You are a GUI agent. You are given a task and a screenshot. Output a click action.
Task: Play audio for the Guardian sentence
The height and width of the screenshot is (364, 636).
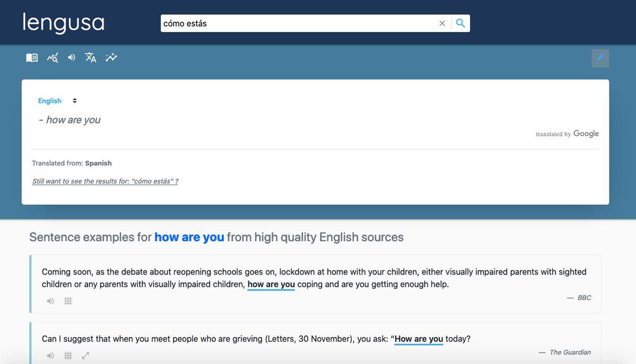(x=50, y=356)
